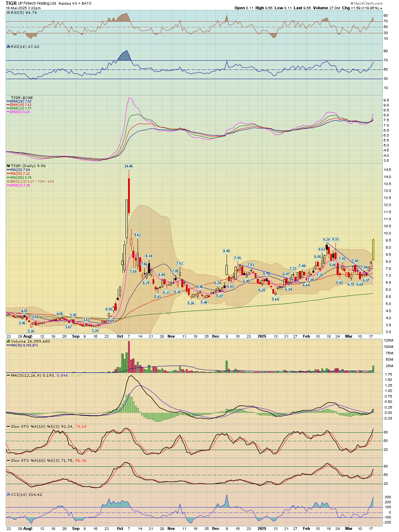Click the area-chart icon beside RSI(5)
This screenshot has height=532, width=399.
[9, 12]
